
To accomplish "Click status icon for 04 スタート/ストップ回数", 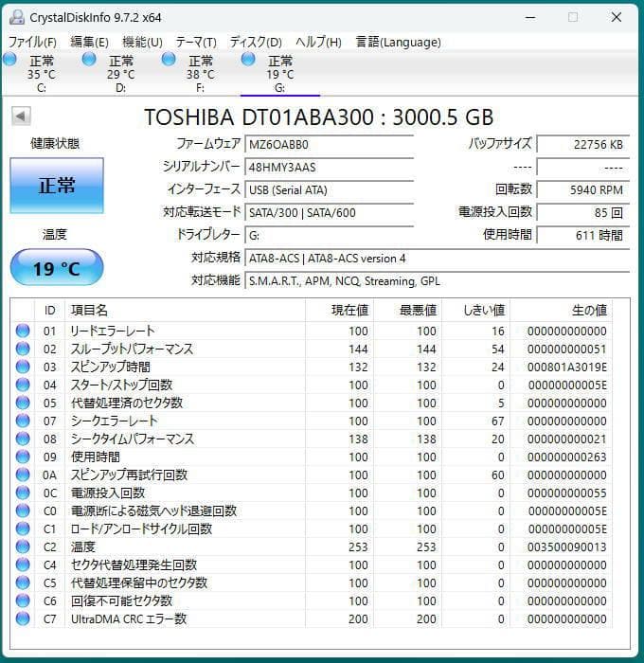I will (23, 385).
